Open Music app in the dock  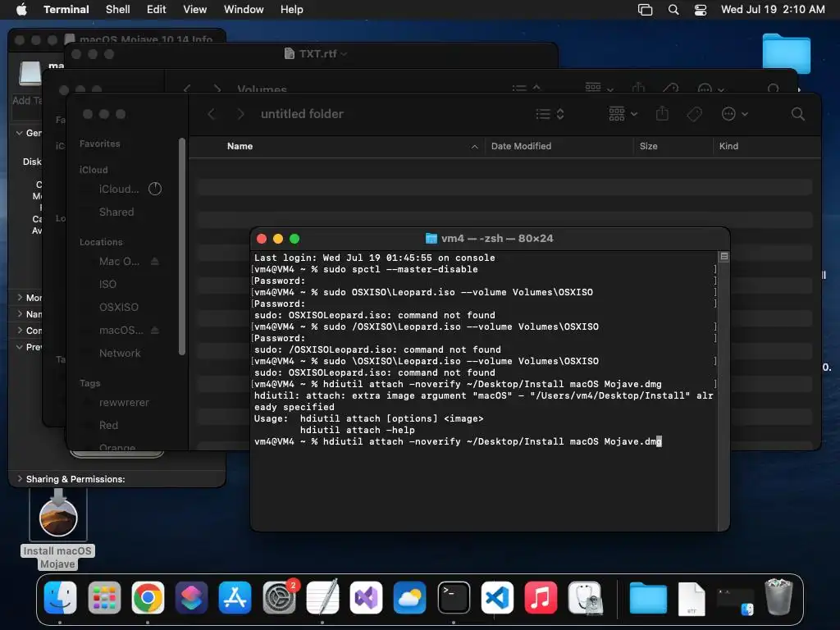541,597
